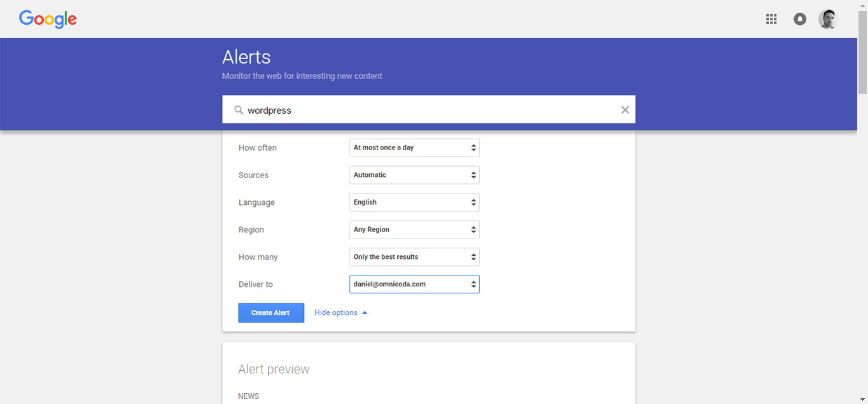Open the How often dropdown
The height and width of the screenshot is (404, 868).
(x=414, y=148)
